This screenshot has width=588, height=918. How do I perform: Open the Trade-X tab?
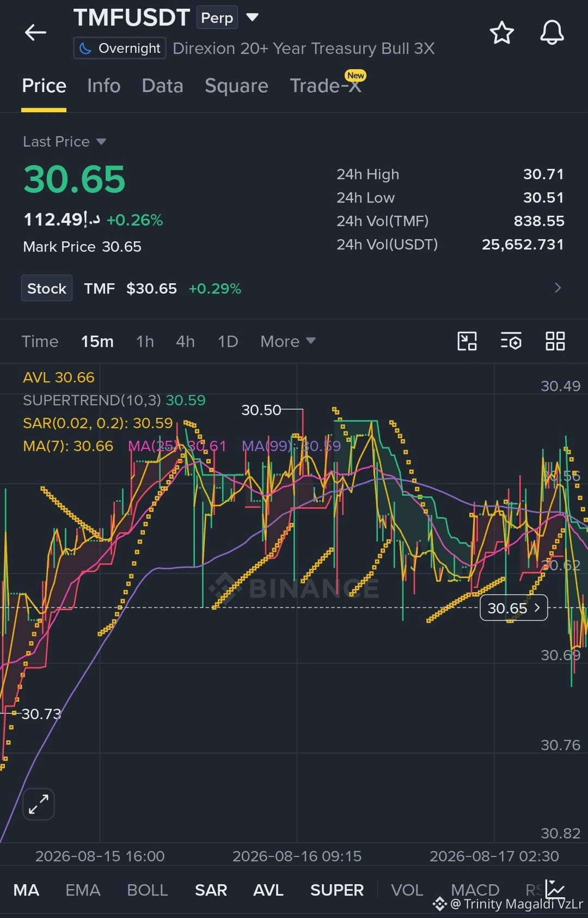(x=326, y=86)
